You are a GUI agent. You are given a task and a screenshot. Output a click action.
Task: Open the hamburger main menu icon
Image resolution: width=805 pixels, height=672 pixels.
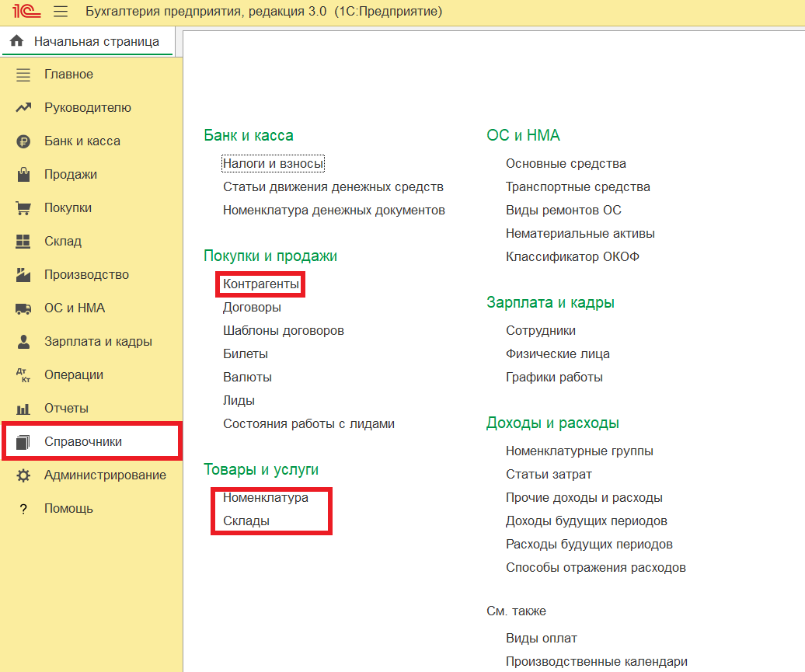pyautogui.click(x=61, y=12)
